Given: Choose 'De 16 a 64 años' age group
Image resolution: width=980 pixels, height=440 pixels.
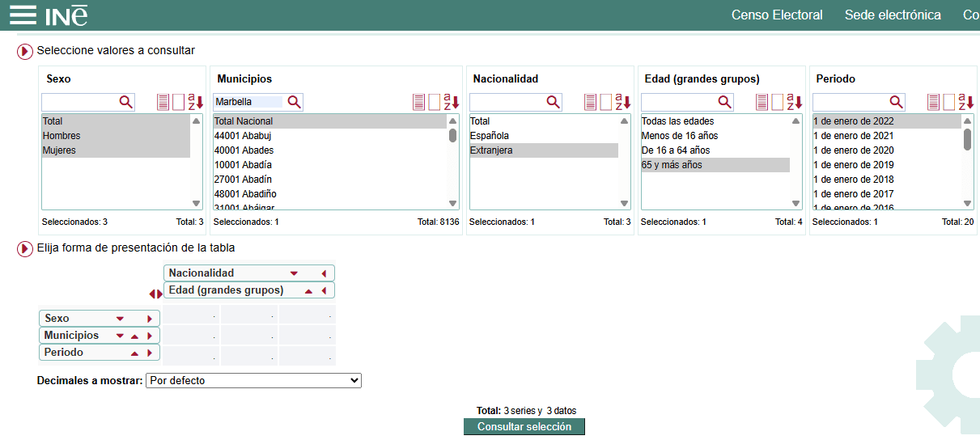Looking at the screenshot, I should (676, 150).
